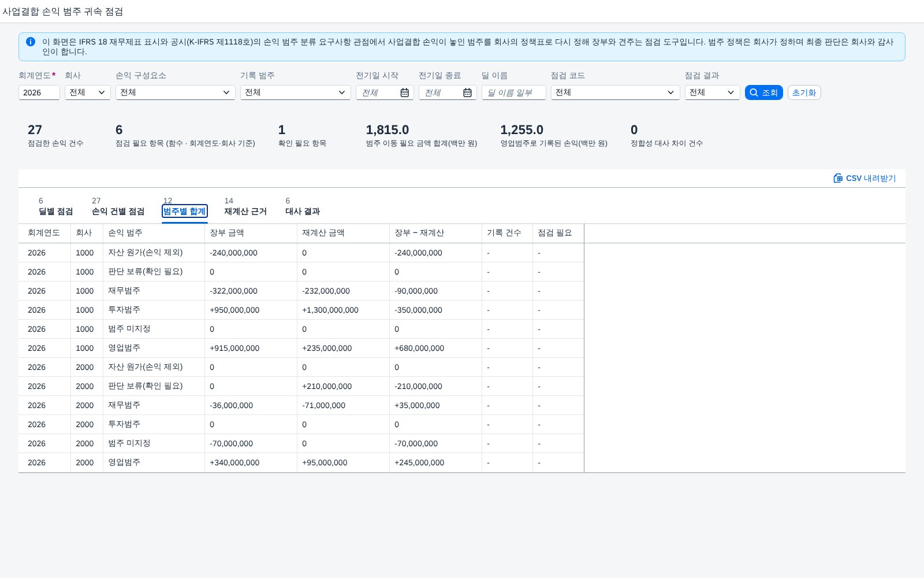Screen dimensions: 924x578
Task: Click the +245,000,000 cell
Action: [435, 462]
